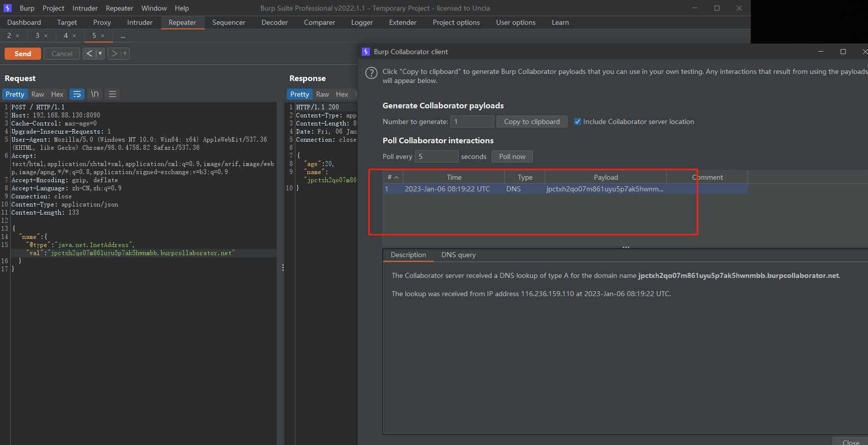Open the forward history dropdown arrow
Viewport: 868px width, 445px height.
125,53
